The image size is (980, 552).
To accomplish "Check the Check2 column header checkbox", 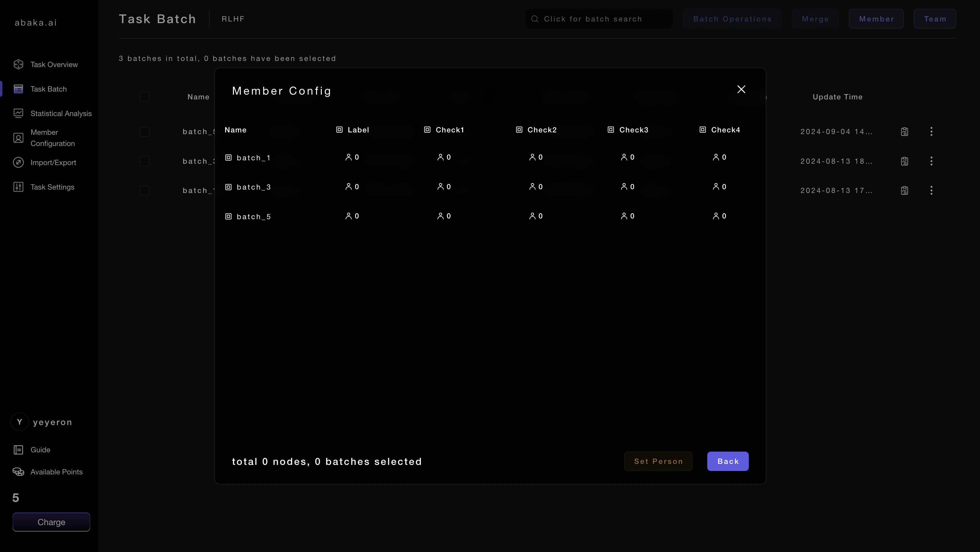I will 519,130.
